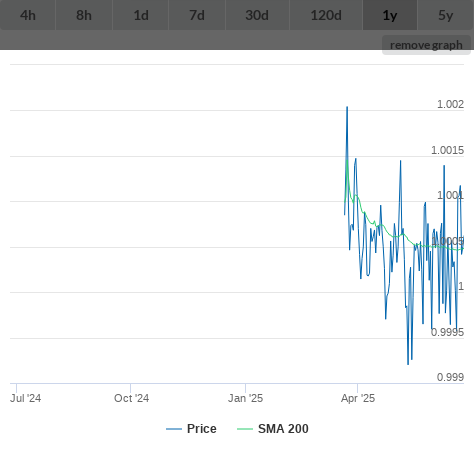Click the lowest price dip near 0.9992
This screenshot has height=455, width=474.
click(x=408, y=364)
